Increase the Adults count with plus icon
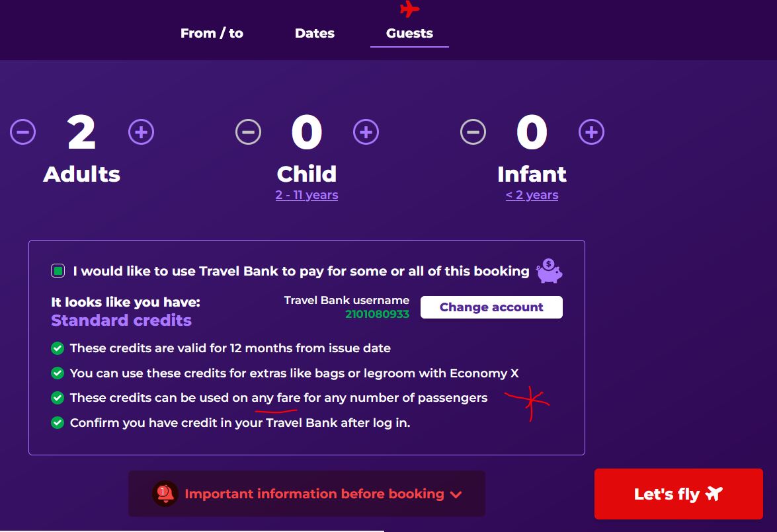777x532 pixels. [142, 132]
